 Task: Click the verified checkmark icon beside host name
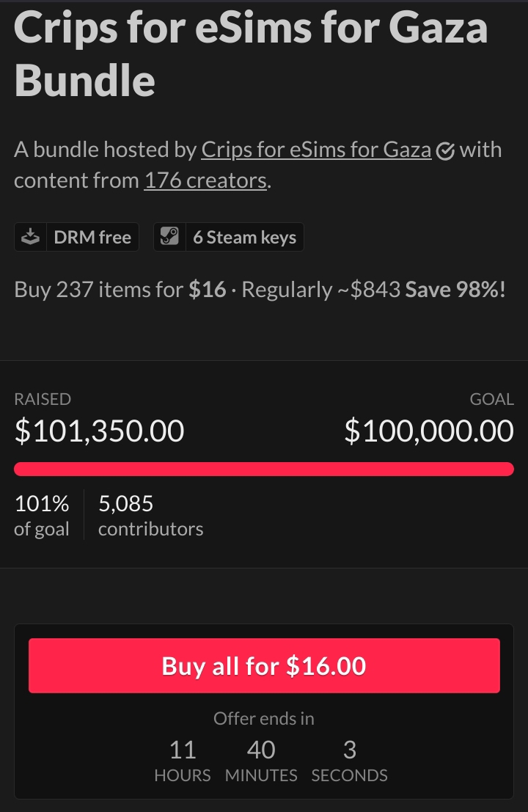pos(445,151)
